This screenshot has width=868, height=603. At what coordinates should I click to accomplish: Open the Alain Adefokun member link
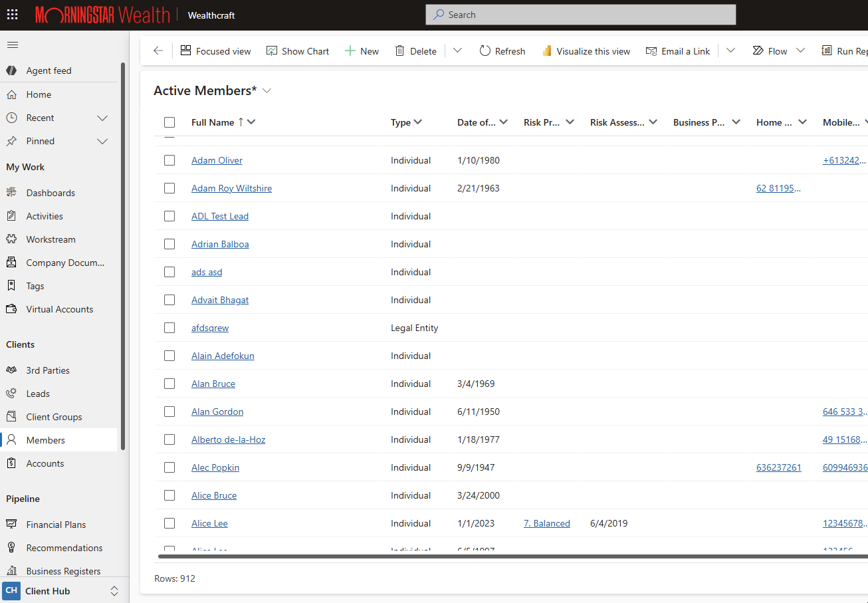click(223, 356)
